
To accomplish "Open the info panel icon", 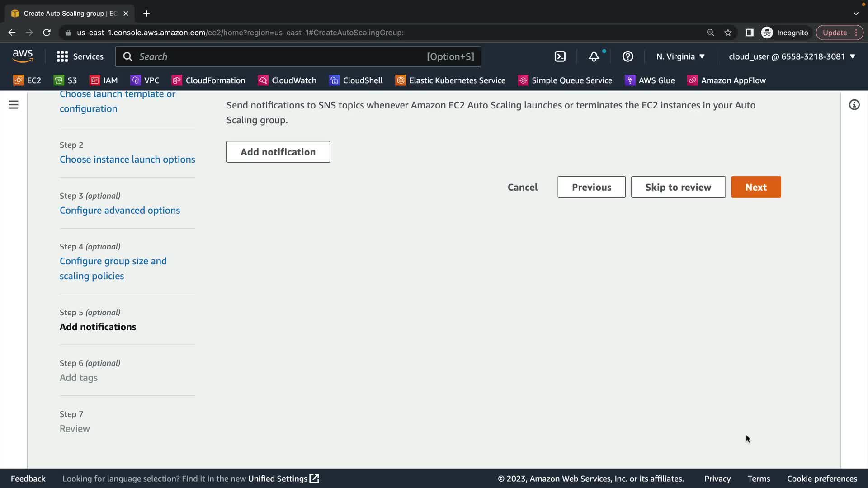I will [x=854, y=105].
